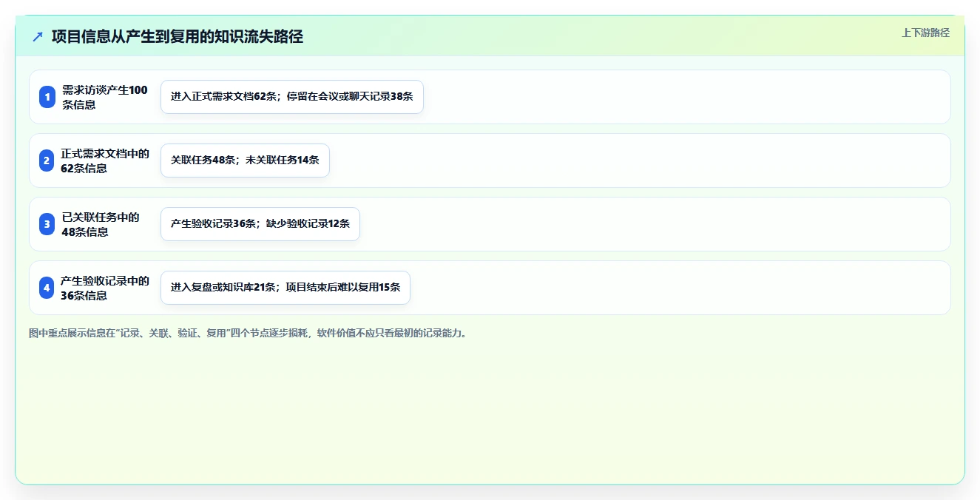Image resolution: width=980 pixels, height=500 pixels.
Task: Click the step 4 number badge
Action: click(47, 288)
